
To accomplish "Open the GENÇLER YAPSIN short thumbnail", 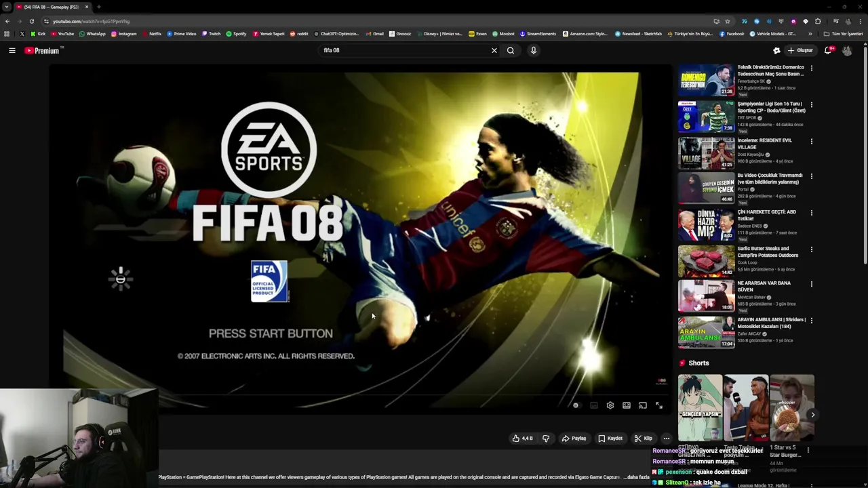I will click(700, 408).
